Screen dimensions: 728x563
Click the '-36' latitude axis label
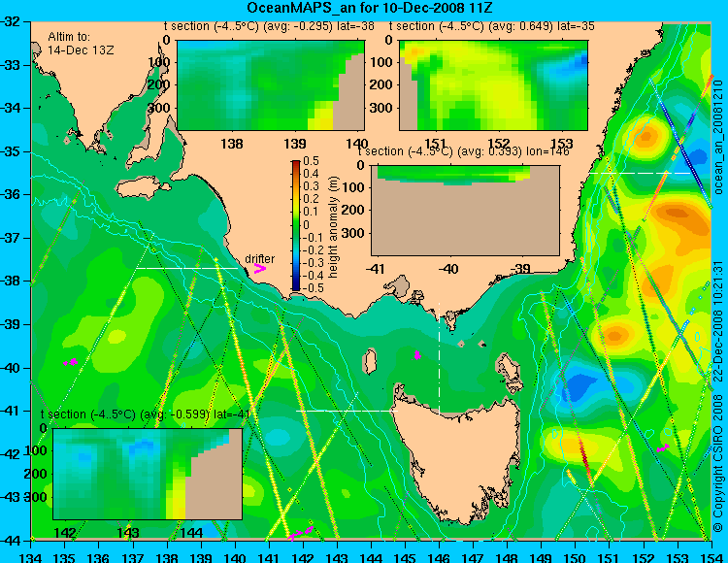(x=12, y=194)
